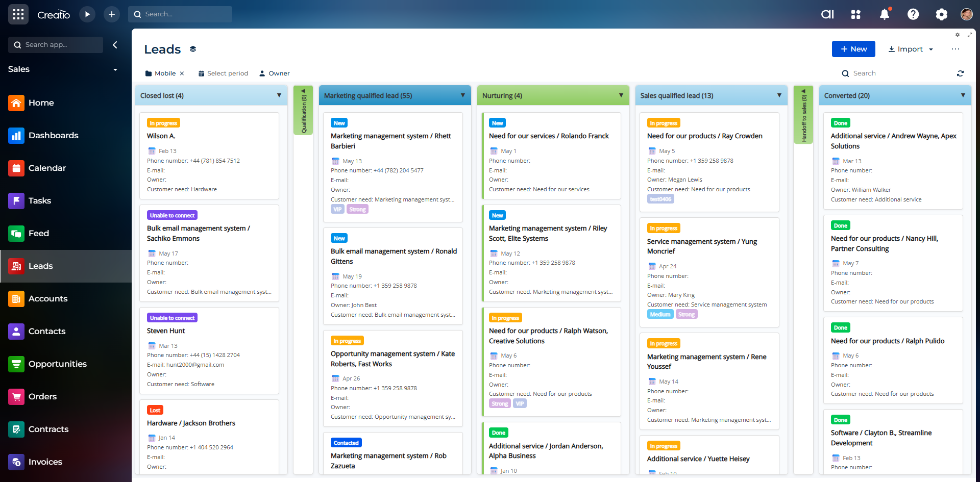Click the run process play button
The width and height of the screenshot is (980, 482).
87,14
